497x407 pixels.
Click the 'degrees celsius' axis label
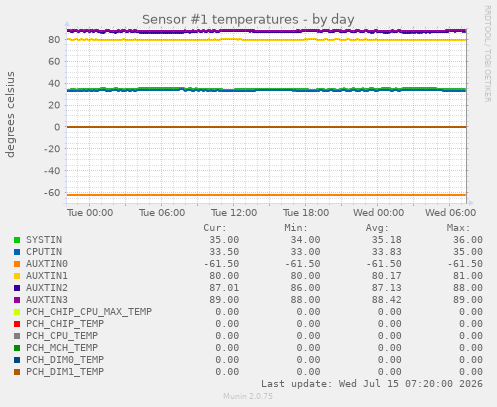tap(10, 114)
